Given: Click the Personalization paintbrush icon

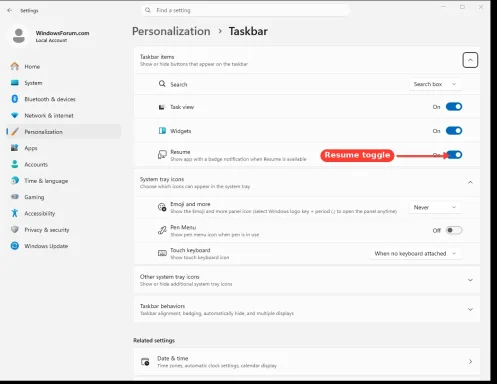Looking at the screenshot, I should click(x=15, y=132).
